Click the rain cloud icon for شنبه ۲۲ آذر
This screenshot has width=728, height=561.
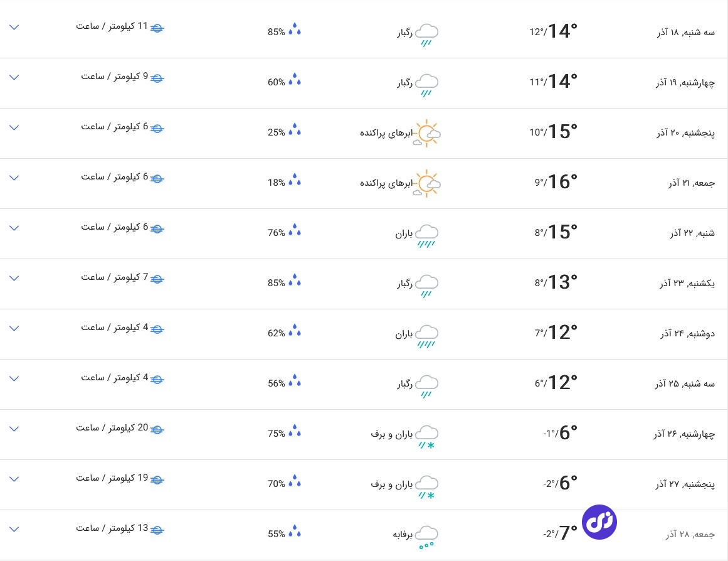[x=427, y=234]
